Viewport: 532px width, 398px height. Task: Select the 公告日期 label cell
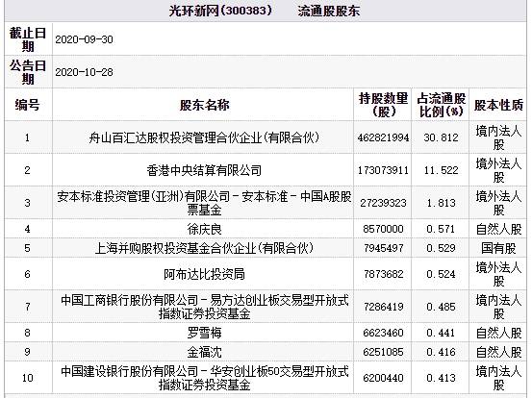pos(28,72)
